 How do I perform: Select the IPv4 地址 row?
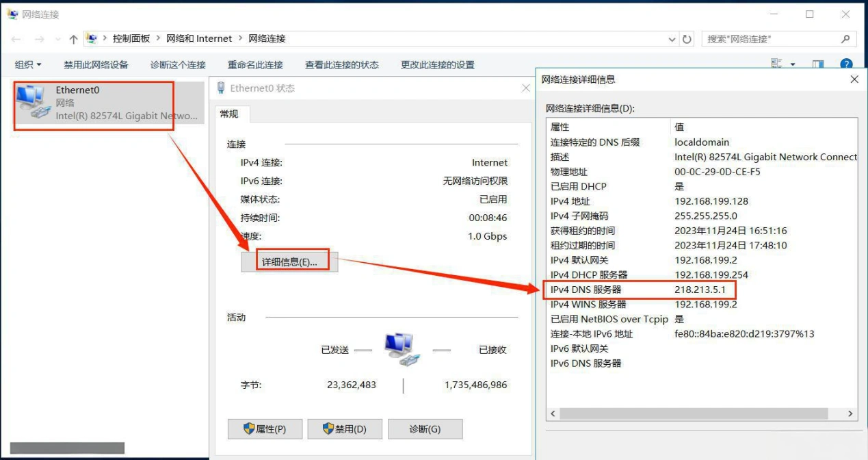pos(702,201)
